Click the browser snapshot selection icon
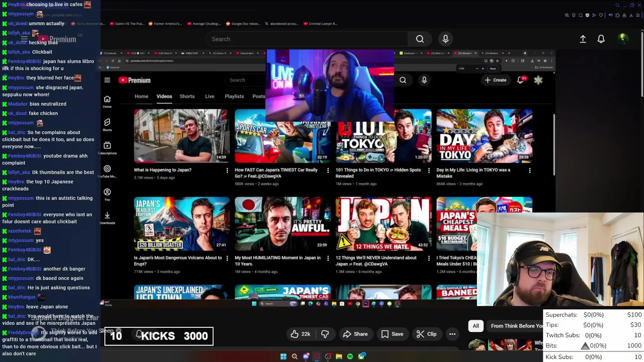The width and height of the screenshot is (644, 362). coord(580,15)
